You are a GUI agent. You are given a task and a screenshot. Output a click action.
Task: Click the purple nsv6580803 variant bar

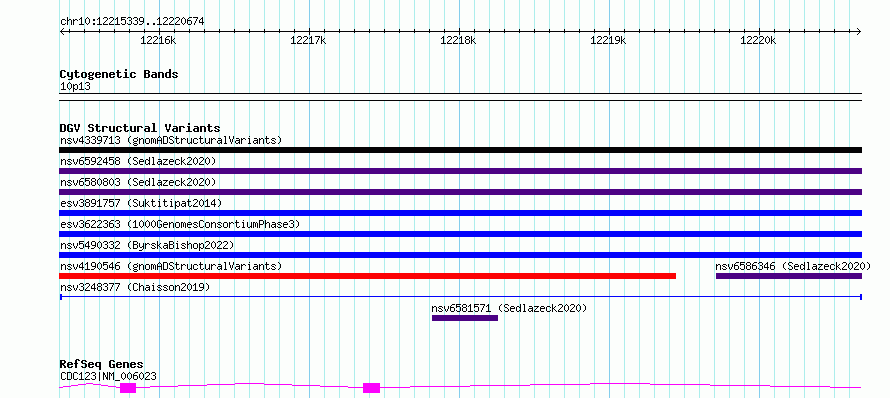tap(460, 192)
